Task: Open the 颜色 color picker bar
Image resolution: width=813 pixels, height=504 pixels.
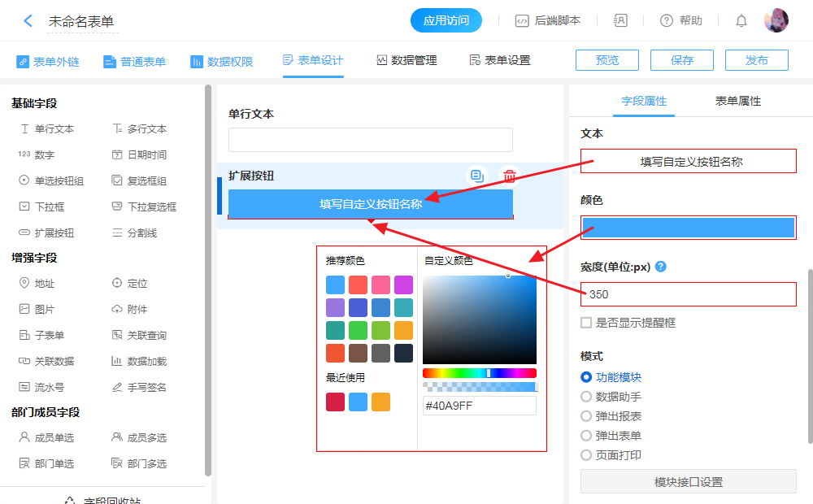Action: 688,228
